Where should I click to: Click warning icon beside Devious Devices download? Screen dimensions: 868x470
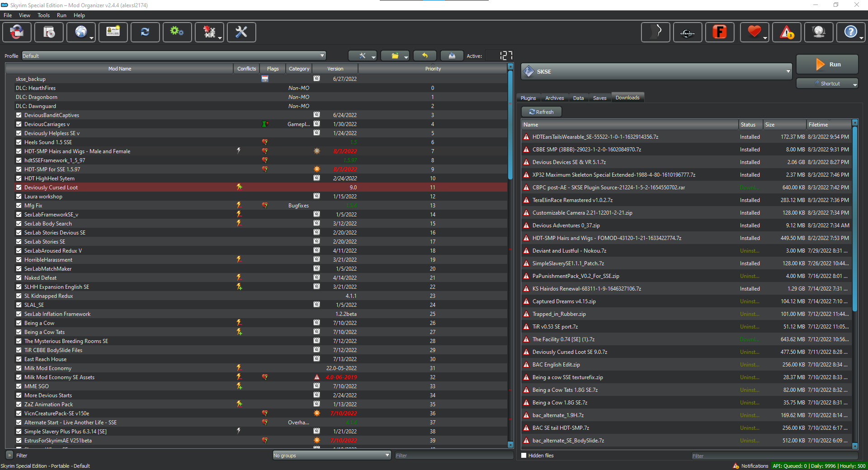point(526,162)
